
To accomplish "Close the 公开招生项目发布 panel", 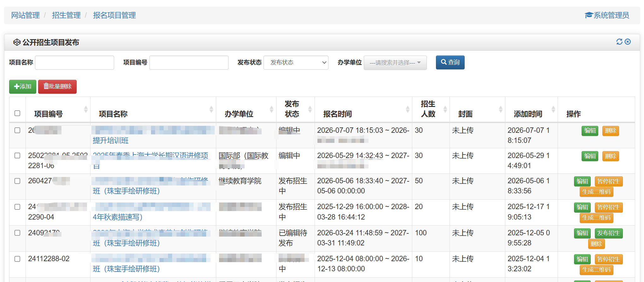I will click(x=628, y=42).
